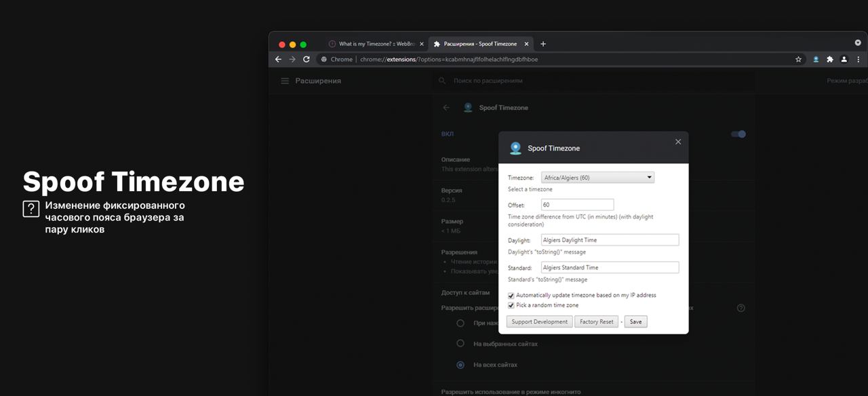Viewport: 868px width, 396px height.
Task: Click the Support Development button
Action: (539, 322)
